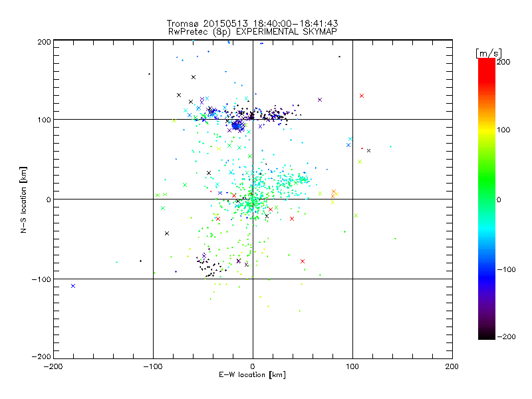
Task: Click the red X marker near 110 km east, 130 km north
Action: [362, 96]
